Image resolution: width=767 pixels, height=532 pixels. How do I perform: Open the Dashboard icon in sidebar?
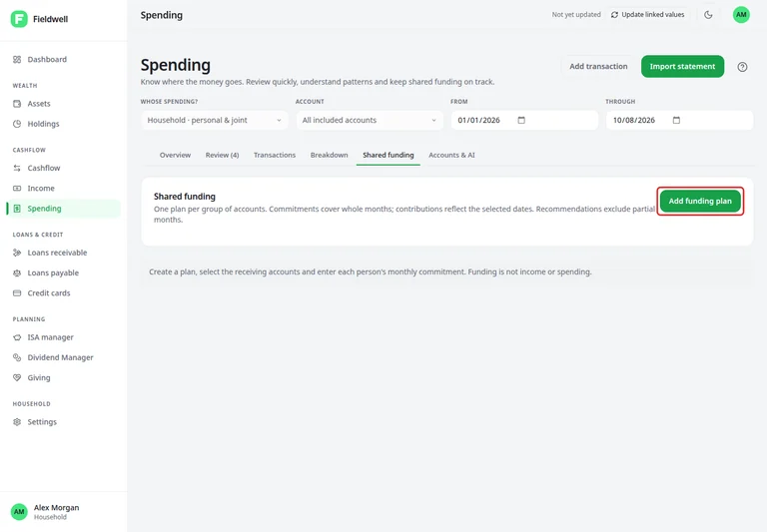click(x=17, y=59)
